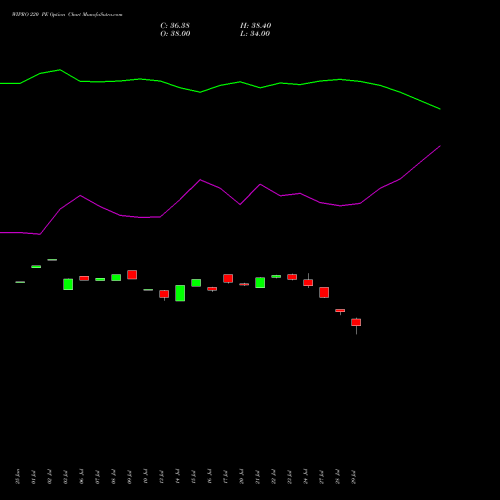The width and height of the screenshot is (500, 500).
Task: Click the 27 Jul date label
Action: click(x=321, y=477)
